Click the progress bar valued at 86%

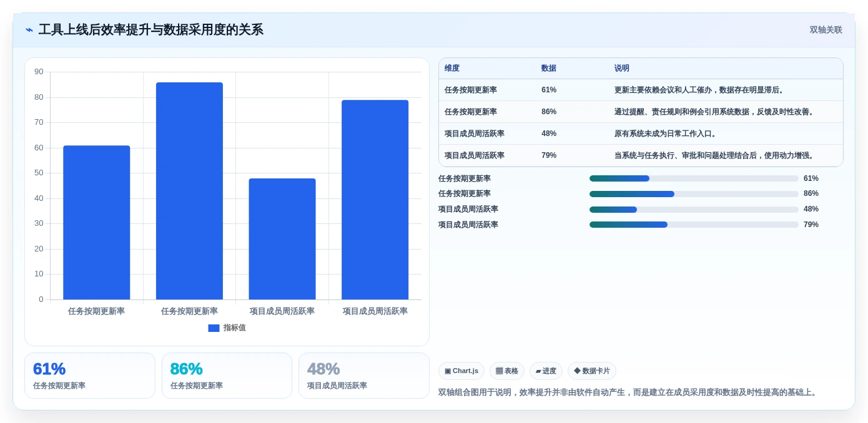[694, 194]
